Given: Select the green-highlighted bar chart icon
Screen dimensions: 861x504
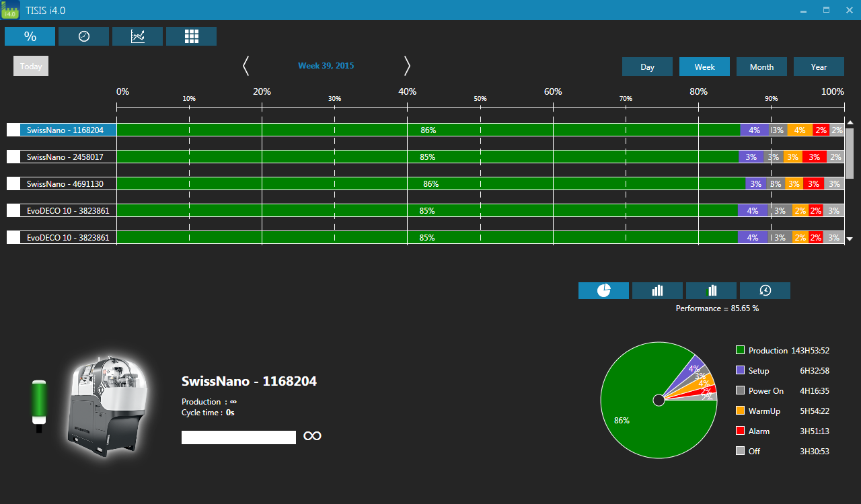Looking at the screenshot, I should pyautogui.click(x=711, y=290).
